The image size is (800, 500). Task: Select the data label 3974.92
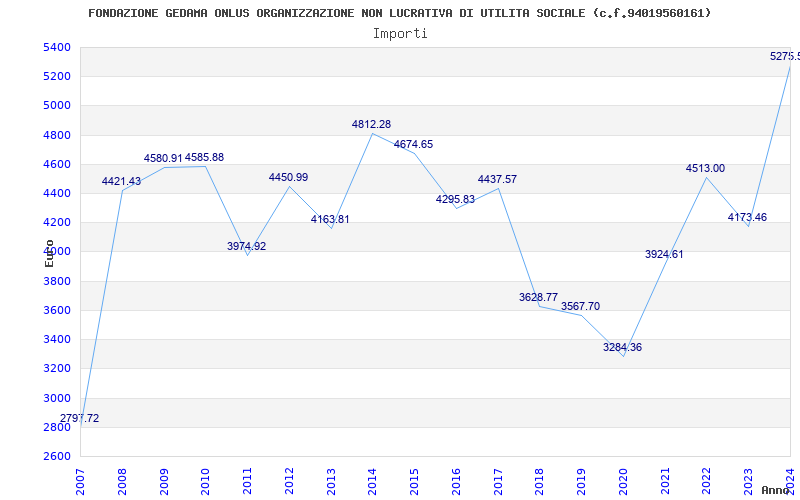coord(246,246)
